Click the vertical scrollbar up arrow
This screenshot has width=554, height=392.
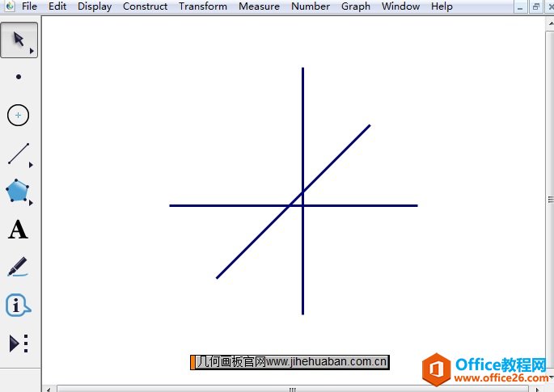(551, 23)
